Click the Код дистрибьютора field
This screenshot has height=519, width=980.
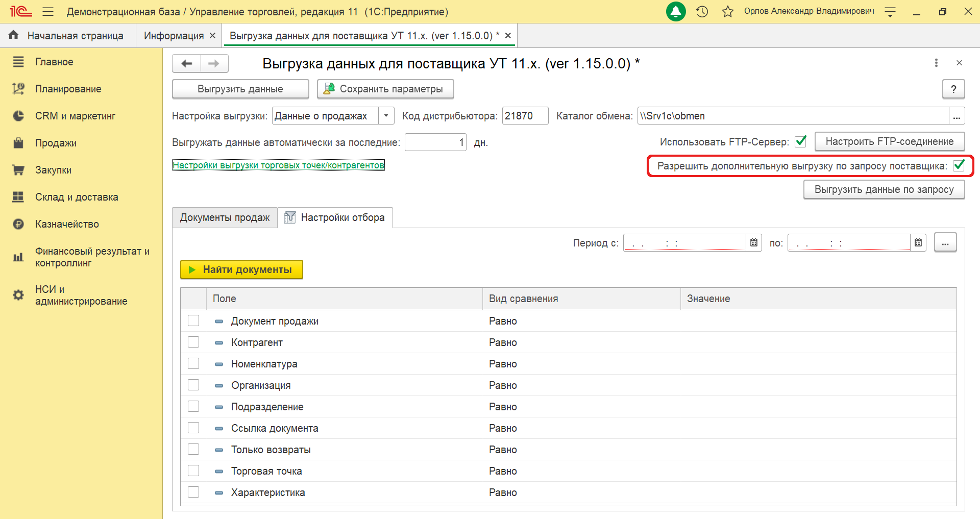click(x=525, y=116)
